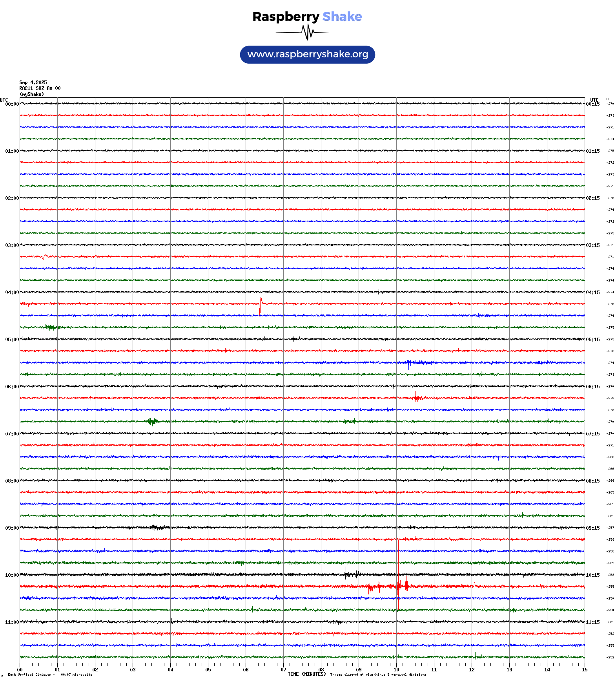
Task: Click the Each Vertical Division microvolts note
Action: pos(50,675)
